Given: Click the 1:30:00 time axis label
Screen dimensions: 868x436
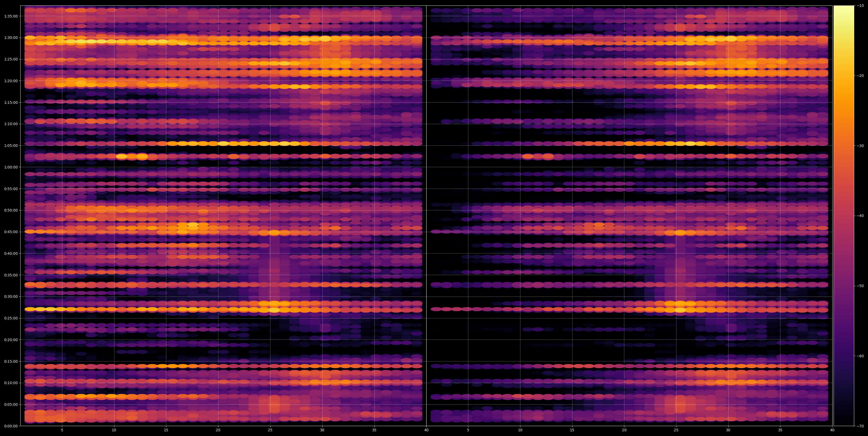Looking at the screenshot, I should point(11,38).
